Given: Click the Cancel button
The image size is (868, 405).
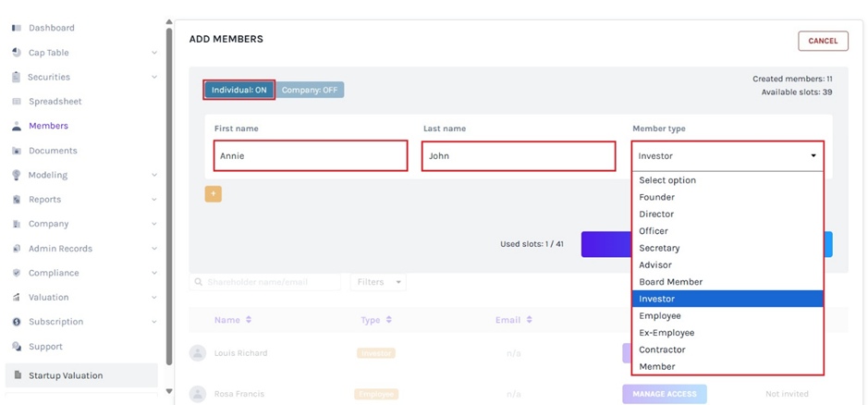Looking at the screenshot, I should [823, 41].
